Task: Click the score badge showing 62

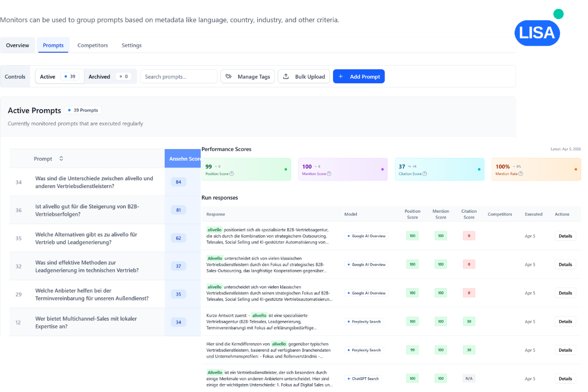Action: (x=178, y=238)
